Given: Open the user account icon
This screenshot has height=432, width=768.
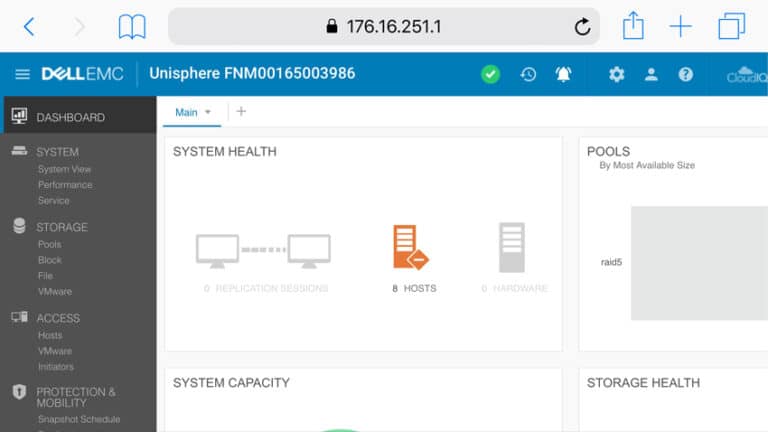Looking at the screenshot, I should coord(651,74).
